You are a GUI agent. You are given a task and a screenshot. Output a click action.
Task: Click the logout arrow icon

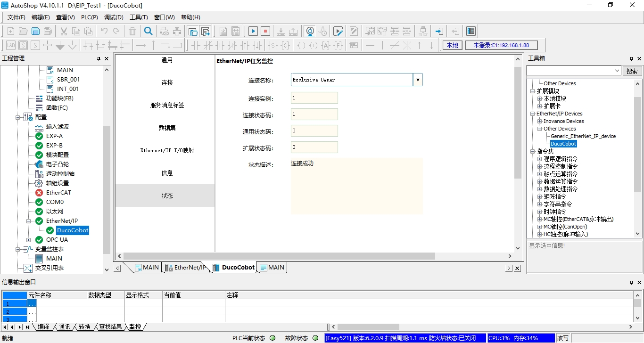click(455, 31)
